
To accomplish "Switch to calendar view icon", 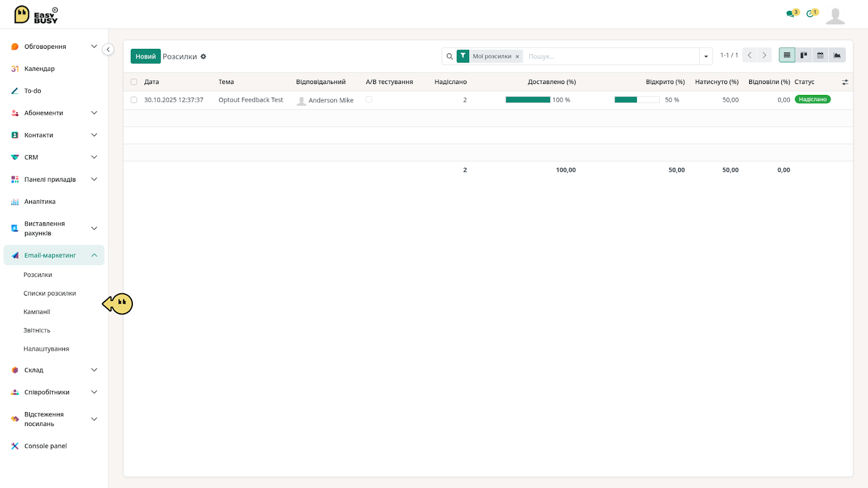I will pyautogui.click(x=820, y=55).
